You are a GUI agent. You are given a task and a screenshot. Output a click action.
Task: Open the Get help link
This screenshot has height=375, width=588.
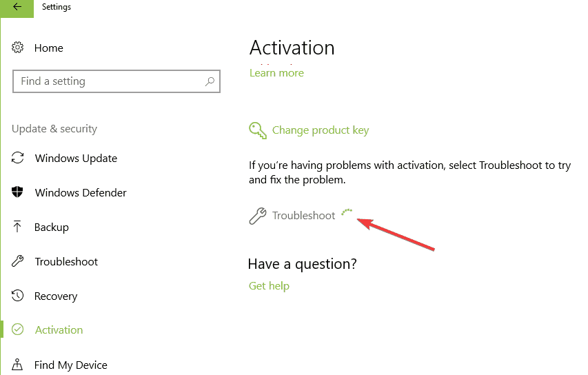[269, 286]
